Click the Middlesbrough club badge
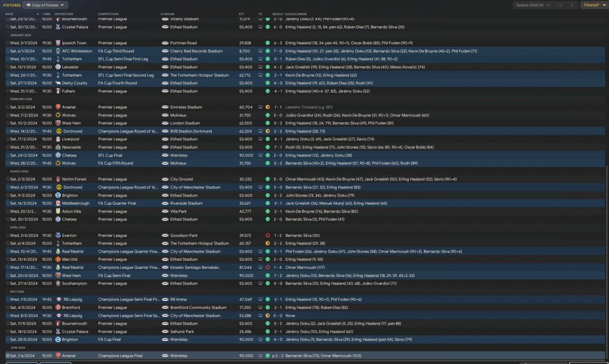This screenshot has width=609, height=364. pos(58,204)
